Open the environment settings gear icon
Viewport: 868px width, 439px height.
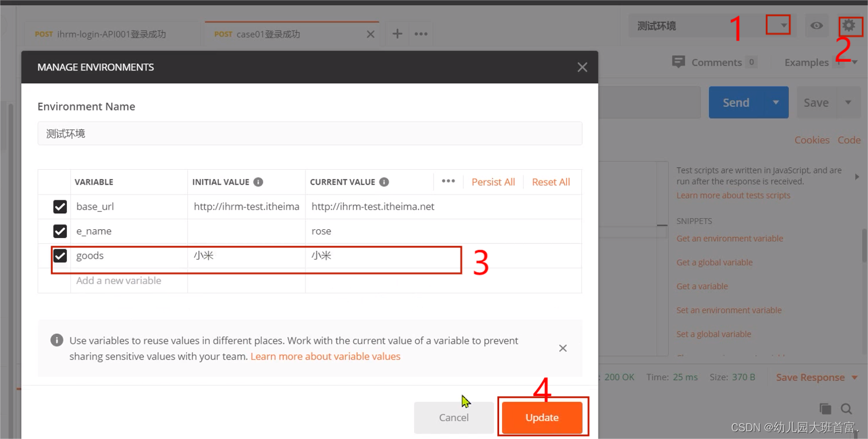(849, 25)
